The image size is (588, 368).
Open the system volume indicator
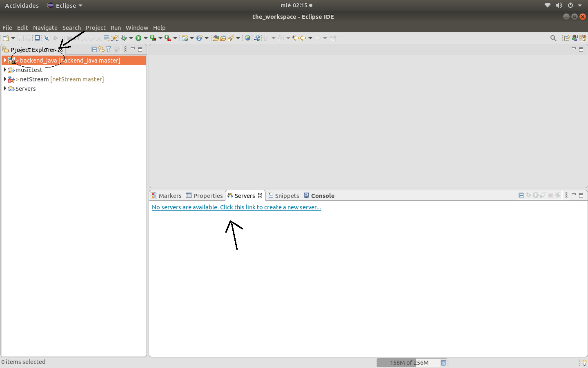click(559, 5)
